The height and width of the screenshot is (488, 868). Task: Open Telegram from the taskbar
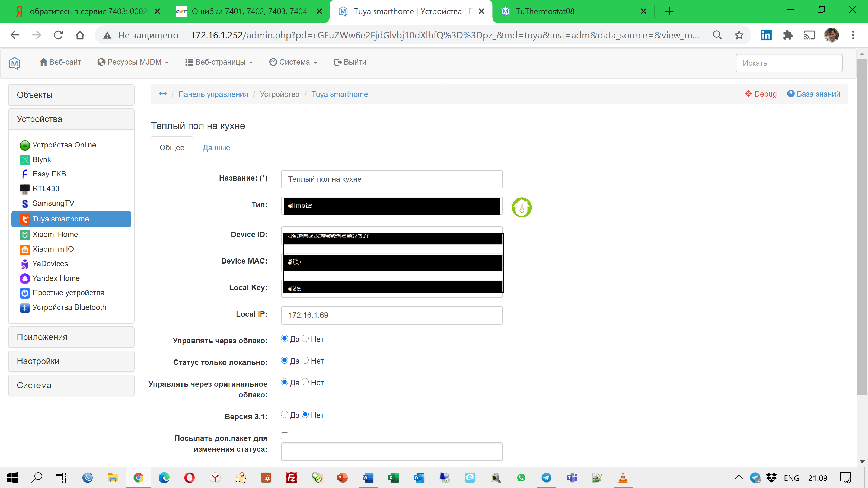click(x=547, y=477)
